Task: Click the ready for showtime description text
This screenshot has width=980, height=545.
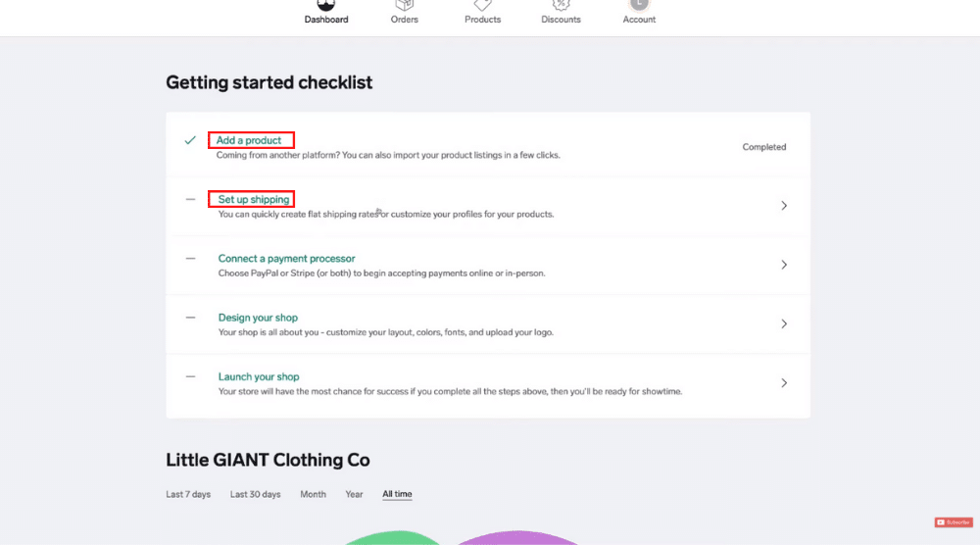Action: [450, 391]
